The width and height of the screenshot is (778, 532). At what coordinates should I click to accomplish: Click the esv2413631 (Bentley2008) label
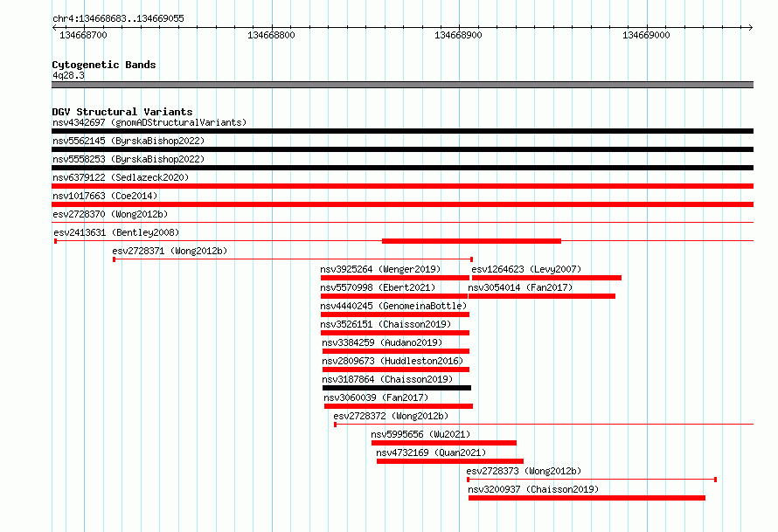pyautogui.click(x=116, y=232)
